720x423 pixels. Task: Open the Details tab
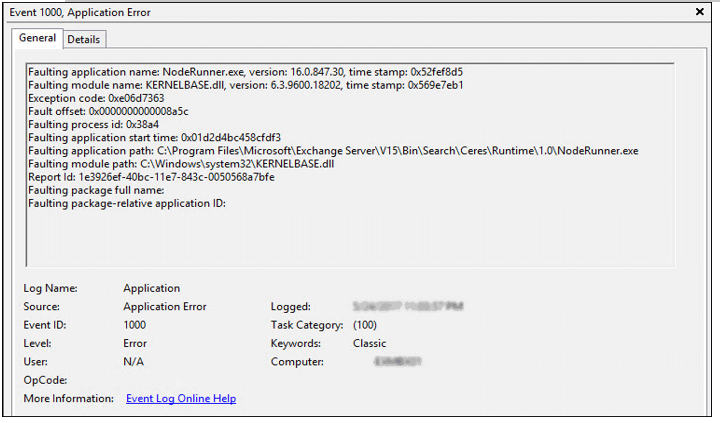[x=84, y=39]
